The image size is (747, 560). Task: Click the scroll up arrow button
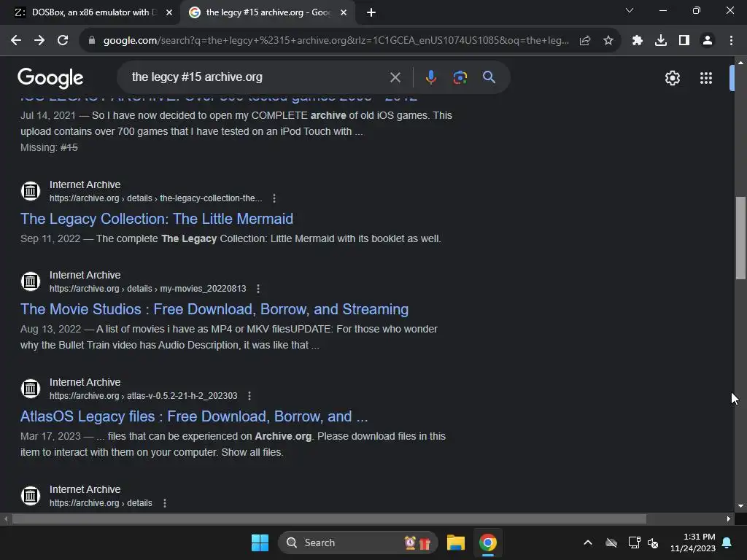(740, 63)
